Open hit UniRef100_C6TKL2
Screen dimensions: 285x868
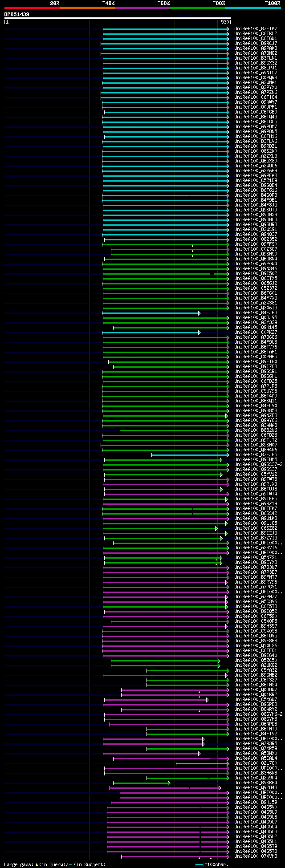pos(256,33)
